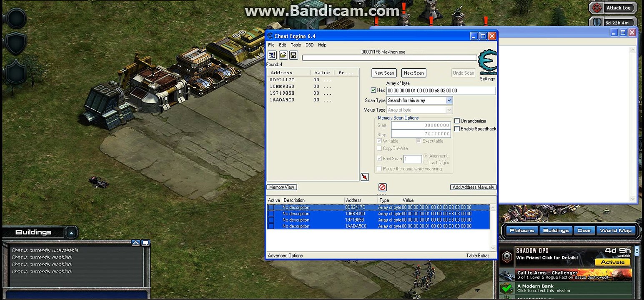Select address table row 19719858
The width and height of the screenshot is (644, 300).
pyautogui.click(x=378, y=220)
